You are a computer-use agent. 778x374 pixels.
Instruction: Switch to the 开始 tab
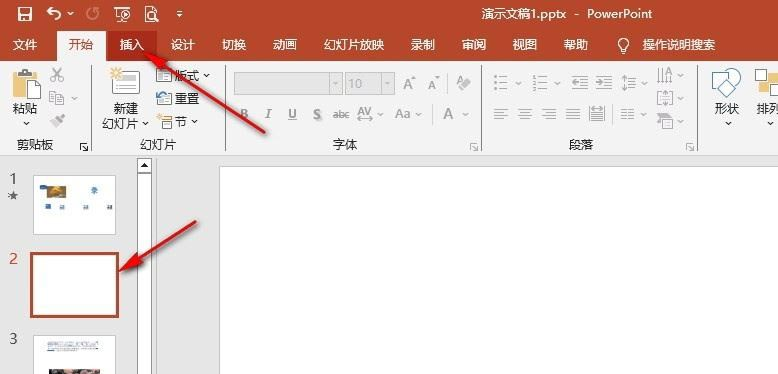click(81, 45)
